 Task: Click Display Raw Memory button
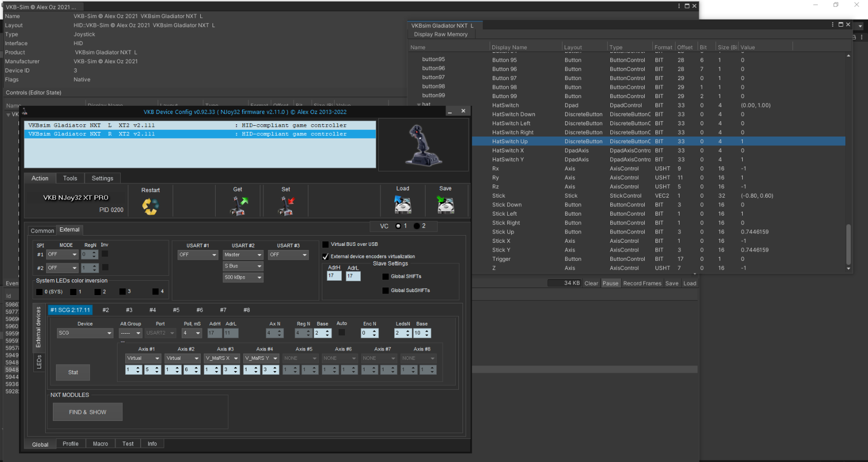click(x=441, y=34)
